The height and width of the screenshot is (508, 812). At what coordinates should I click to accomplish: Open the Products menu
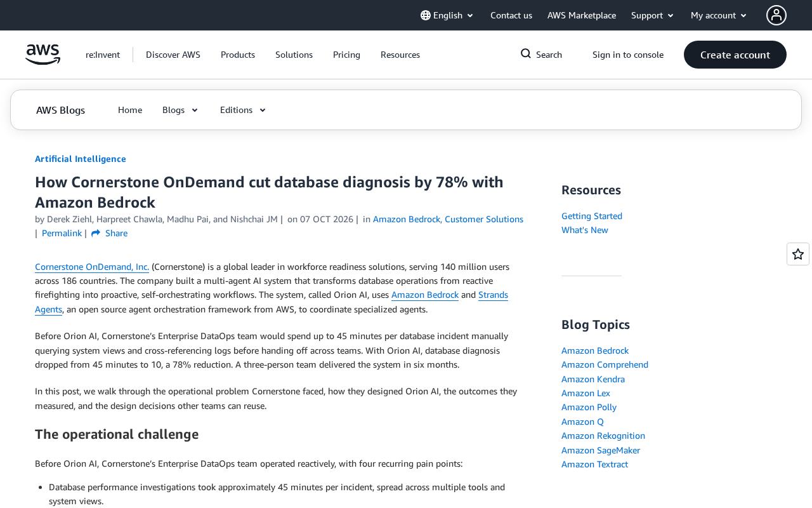(x=238, y=55)
